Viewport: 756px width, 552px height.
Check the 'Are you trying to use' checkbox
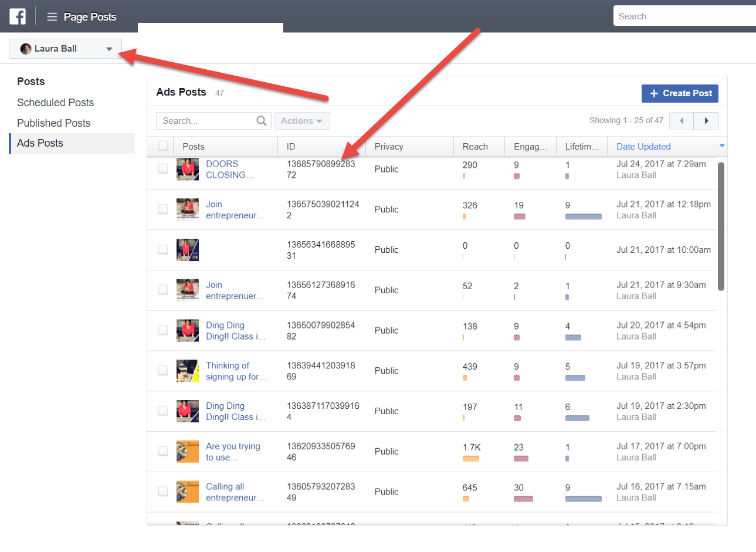pos(163,451)
